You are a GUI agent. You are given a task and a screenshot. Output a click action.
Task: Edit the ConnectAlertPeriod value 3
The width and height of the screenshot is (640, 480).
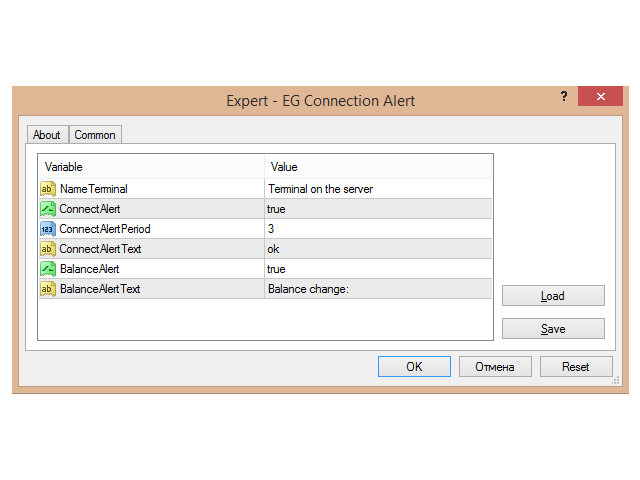click(x=378, y=229)
